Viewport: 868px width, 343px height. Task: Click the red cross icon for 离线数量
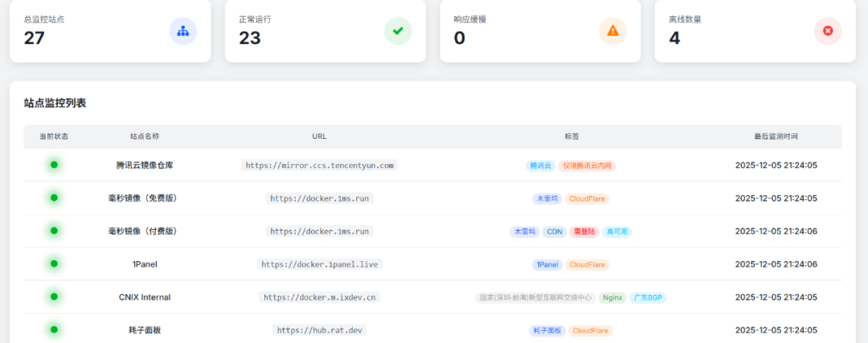(828, 31)
